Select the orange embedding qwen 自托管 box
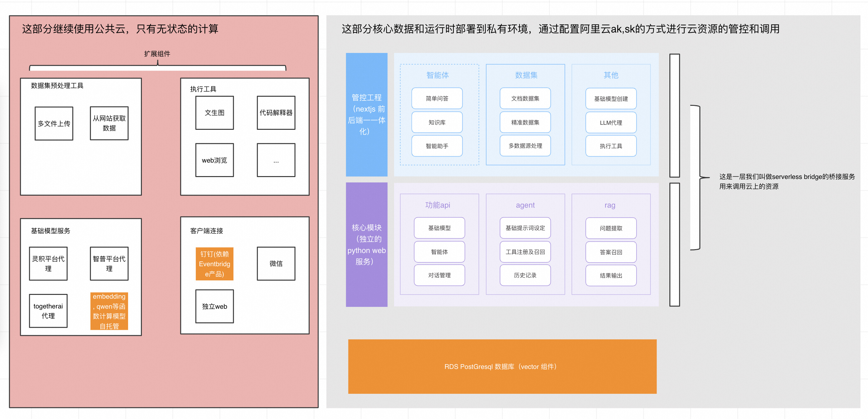The image size is (868, 419). (x=109, y=311)
